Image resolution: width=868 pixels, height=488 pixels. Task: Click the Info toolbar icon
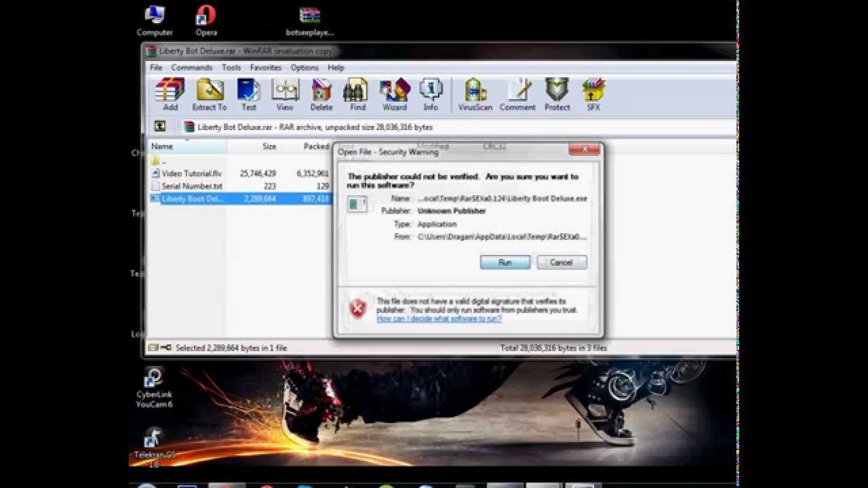pyautogui.click(x=431, y=94)
